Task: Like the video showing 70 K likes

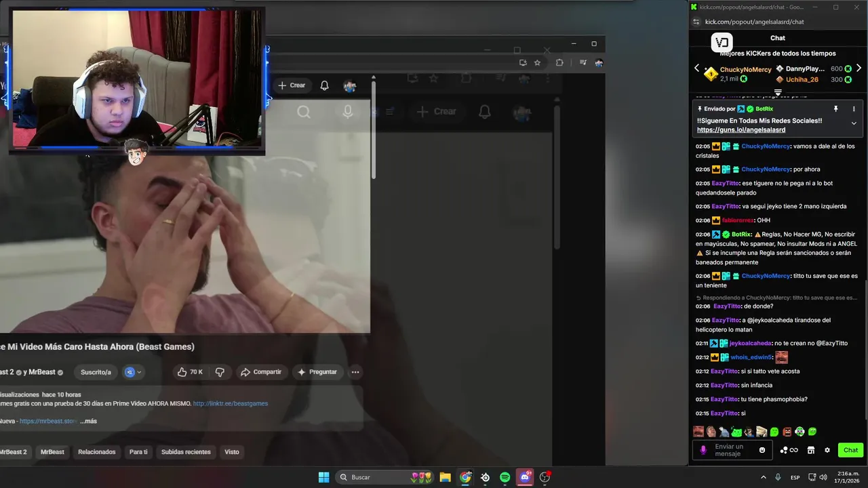Action: (x=190, y=372)
